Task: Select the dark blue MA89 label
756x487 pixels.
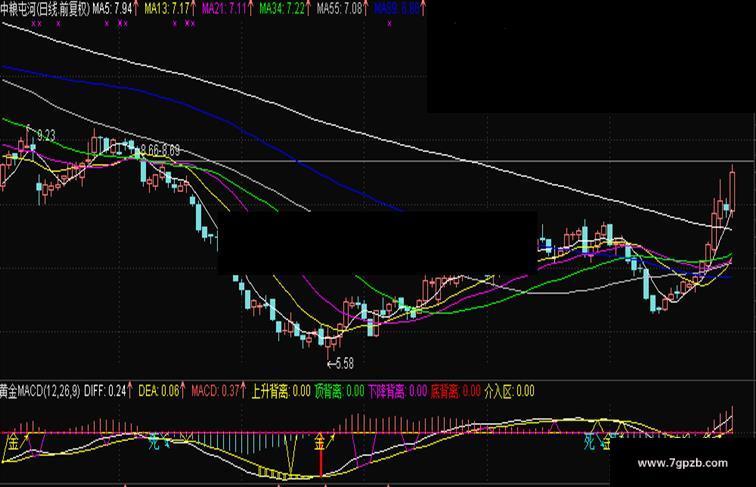Action: pyautogui.click(x=397, y=8)
